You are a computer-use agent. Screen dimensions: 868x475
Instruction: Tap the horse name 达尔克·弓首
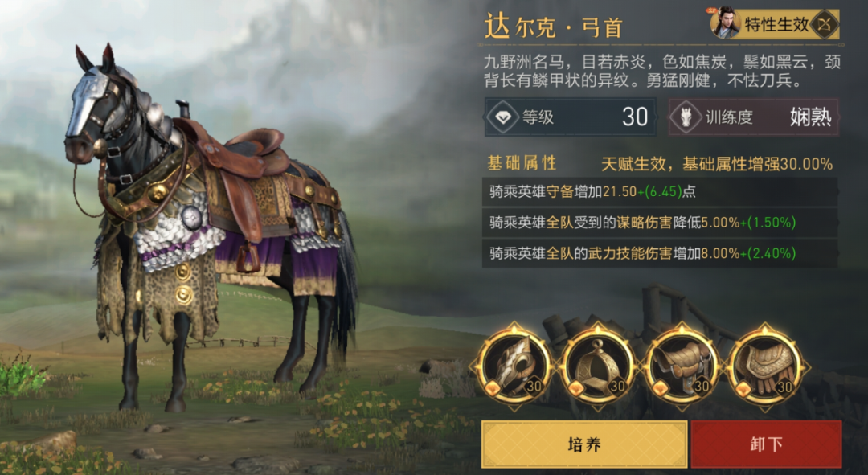554,26
